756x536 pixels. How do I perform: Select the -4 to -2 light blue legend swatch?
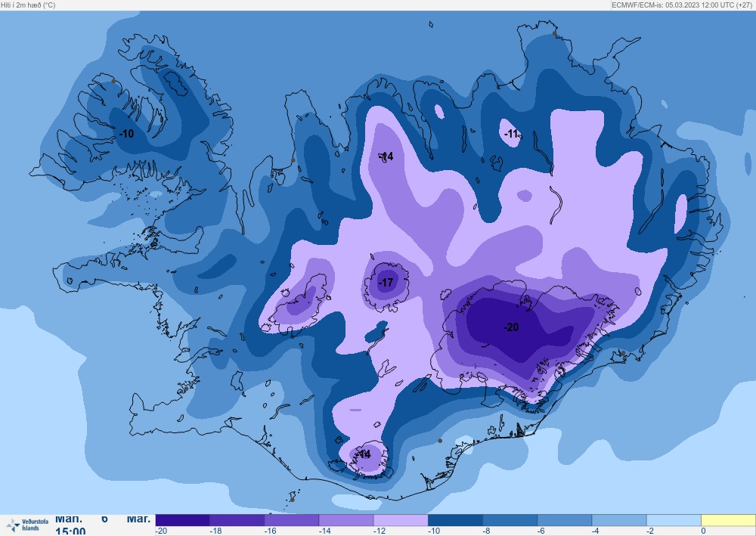pos(619,520)
